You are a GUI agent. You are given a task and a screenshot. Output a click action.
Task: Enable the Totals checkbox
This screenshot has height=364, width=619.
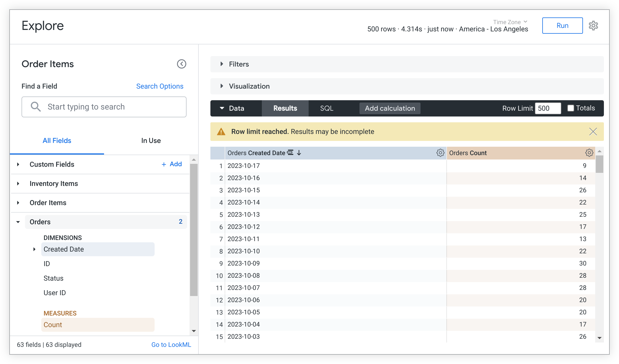[571, 108]
